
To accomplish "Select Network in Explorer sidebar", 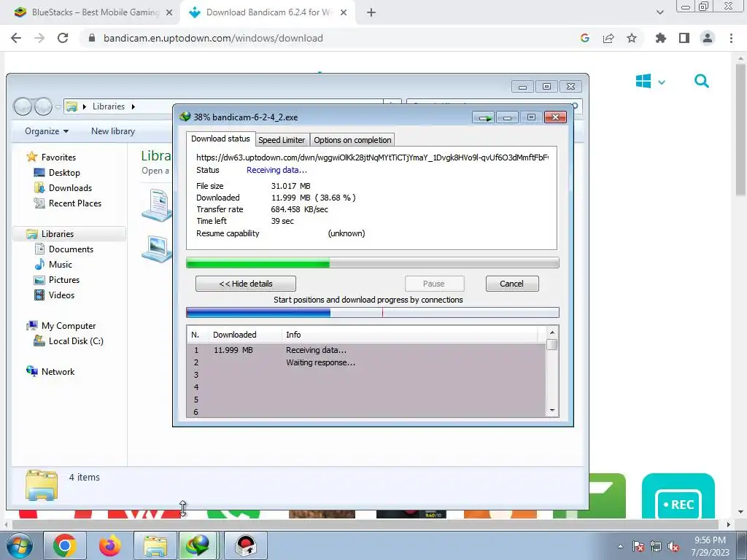I will [58, 371].
